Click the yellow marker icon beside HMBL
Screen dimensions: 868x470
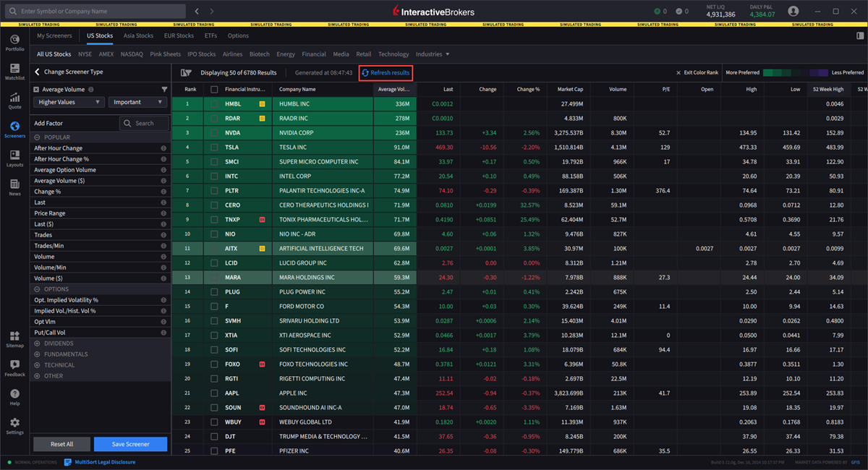click(262, 104)
